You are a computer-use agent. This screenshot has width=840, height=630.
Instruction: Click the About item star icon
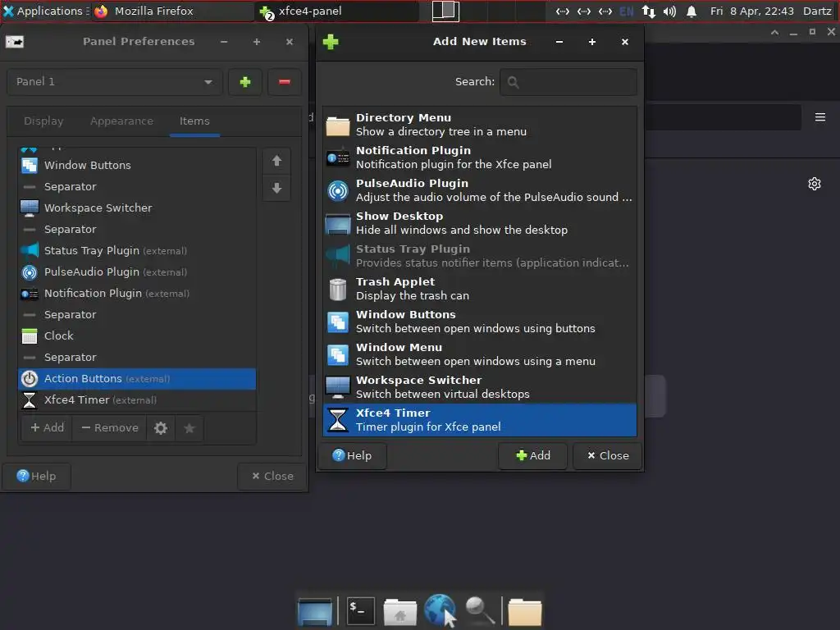point(189,428)
